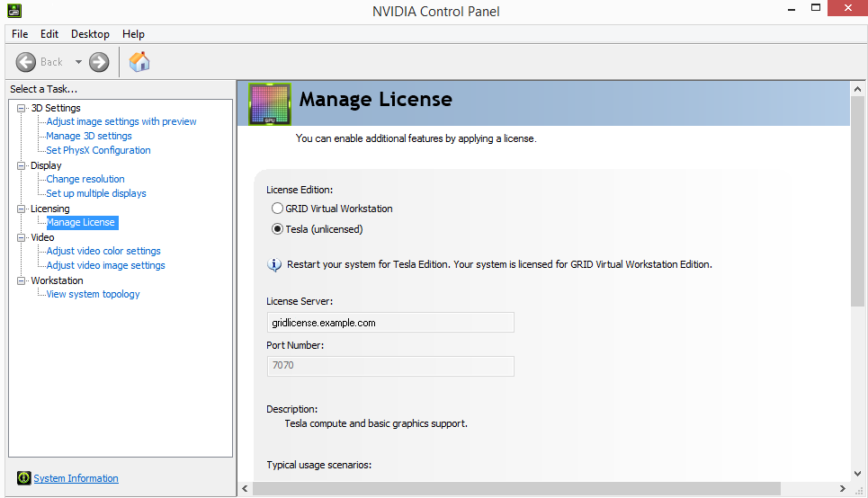Click the Workstation category label
The image size is (868, 498).
pos(57,280)
